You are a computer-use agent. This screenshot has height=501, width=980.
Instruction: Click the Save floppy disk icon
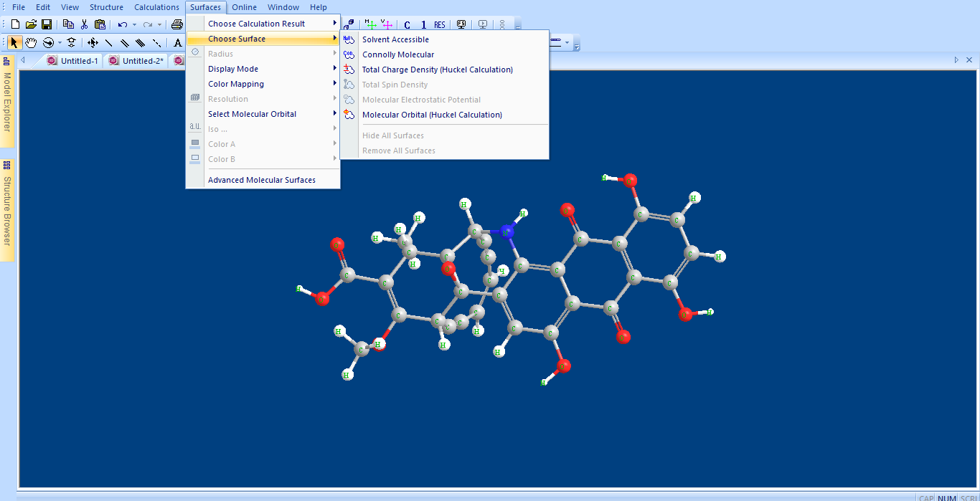(x=46, y=24)
